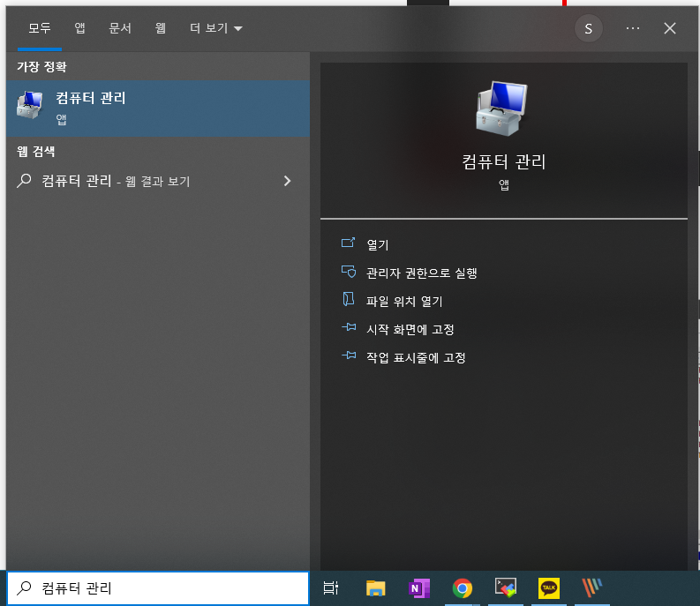Screen dimensions: 700x606
Task: Switch to the 웹 tab
Action: pyautogui.click(x=161, y=28)
